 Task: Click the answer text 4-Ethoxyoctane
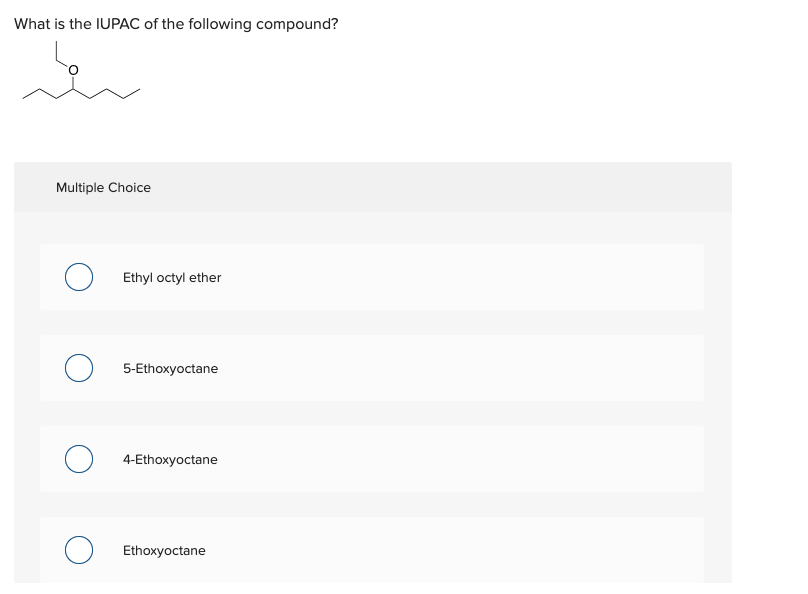[x=169, y=459]
